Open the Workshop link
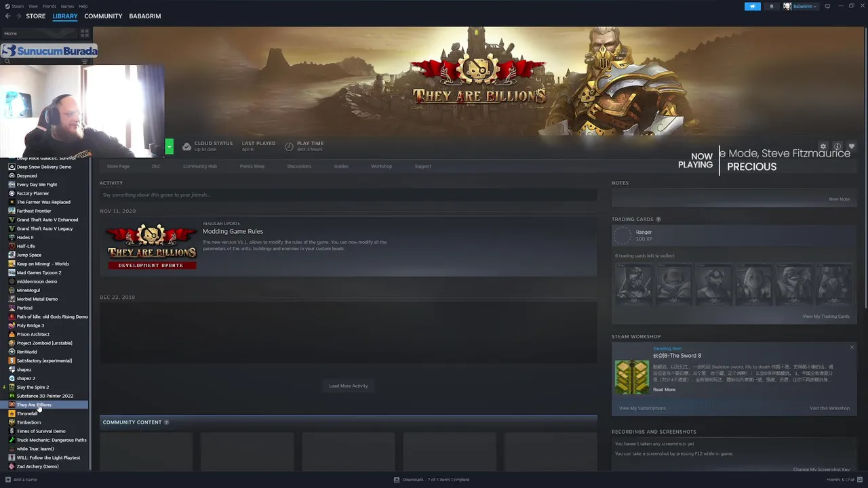868x488 pixels. click(x=381, y=166)
